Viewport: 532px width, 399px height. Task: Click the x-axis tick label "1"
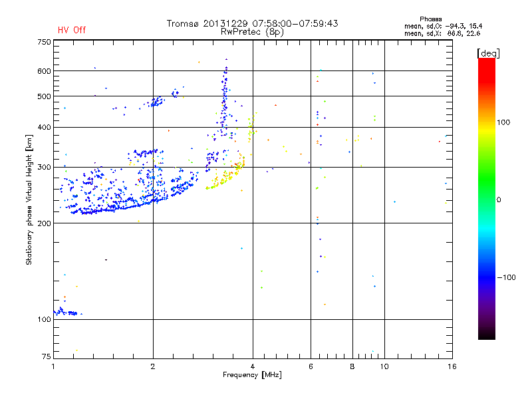click(x=54, y=366)
